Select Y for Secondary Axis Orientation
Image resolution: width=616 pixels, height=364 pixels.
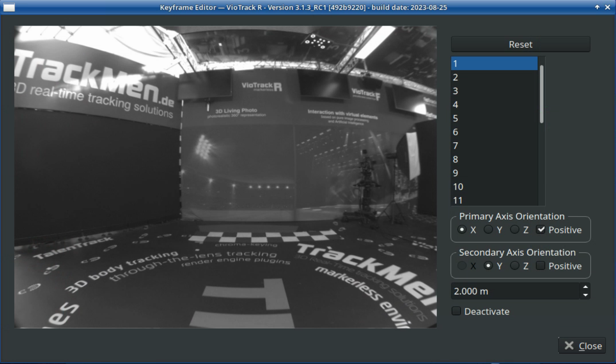pyautogui.click(x=488, y=266)
